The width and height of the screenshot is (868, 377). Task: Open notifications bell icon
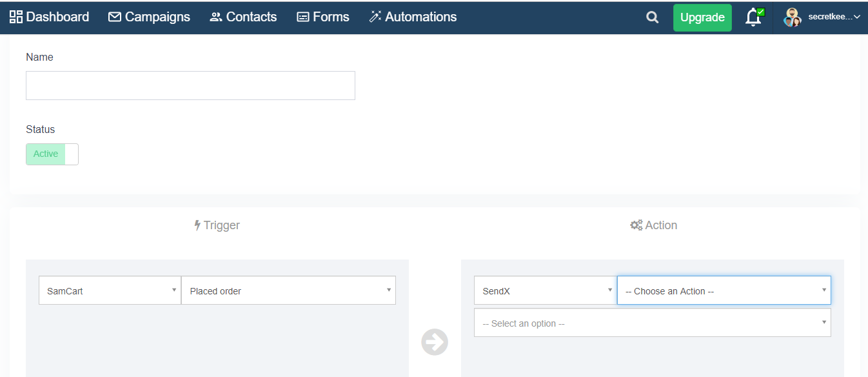tap(754, 17)
